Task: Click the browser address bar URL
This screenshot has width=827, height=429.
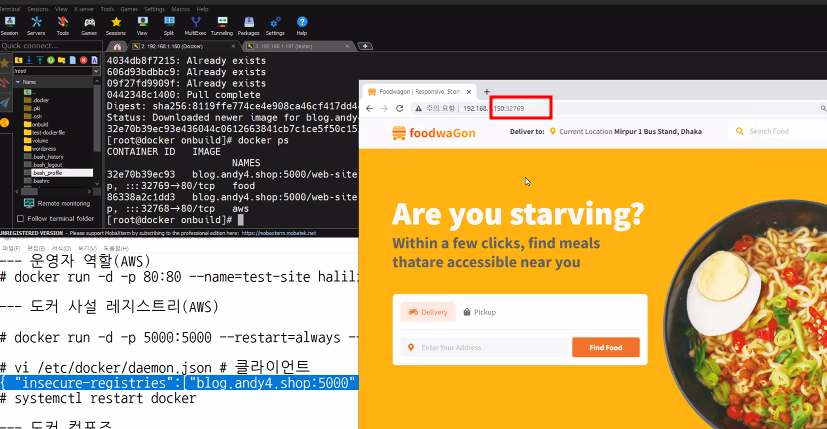Action: pos(494,108)
